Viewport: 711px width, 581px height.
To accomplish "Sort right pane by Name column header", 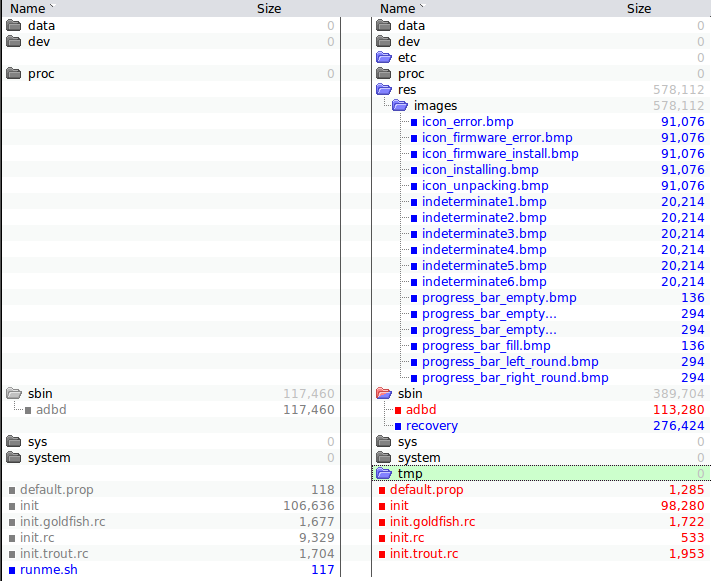I will (397, 9).
